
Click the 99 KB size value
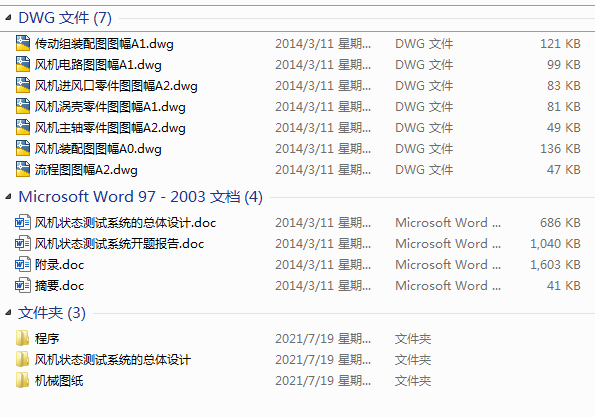564,65
